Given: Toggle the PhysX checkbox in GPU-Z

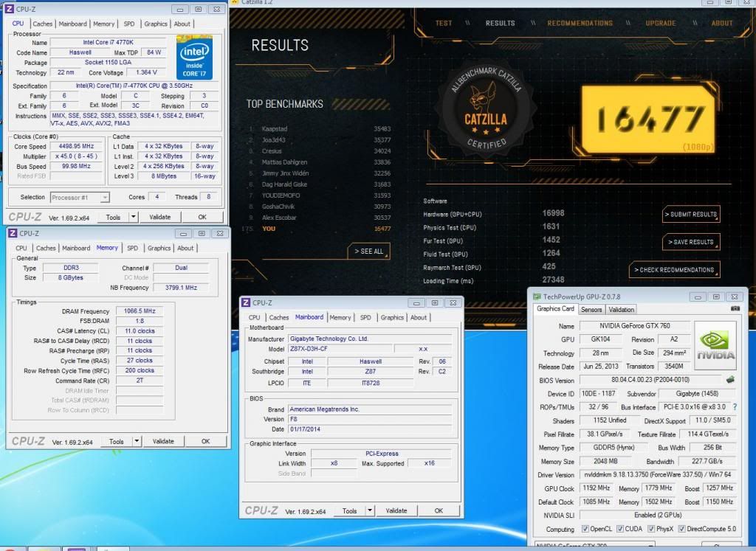Looking at the screenshot, I should [651, 529].
